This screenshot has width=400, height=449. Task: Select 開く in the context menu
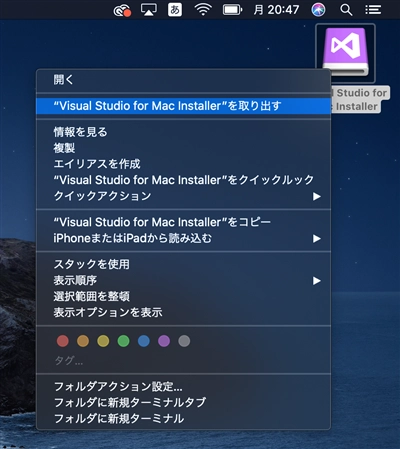pos(183,80)
